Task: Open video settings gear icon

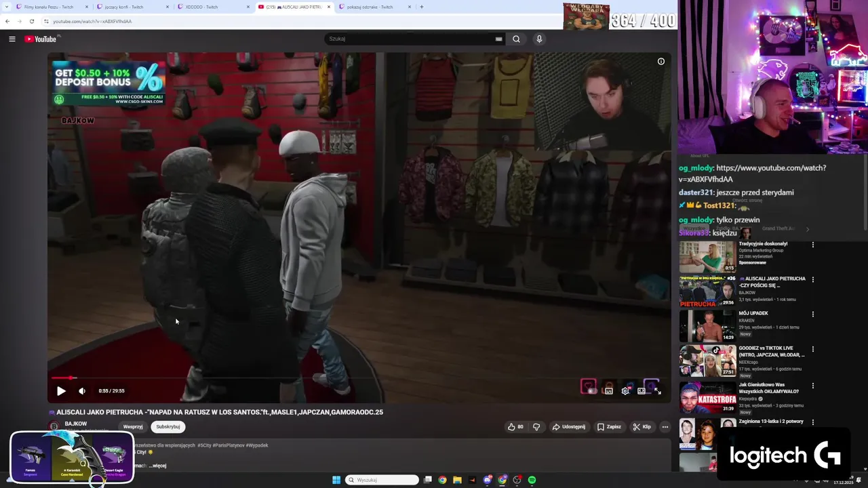Action: pyautogui.click(x=625, y=391)
